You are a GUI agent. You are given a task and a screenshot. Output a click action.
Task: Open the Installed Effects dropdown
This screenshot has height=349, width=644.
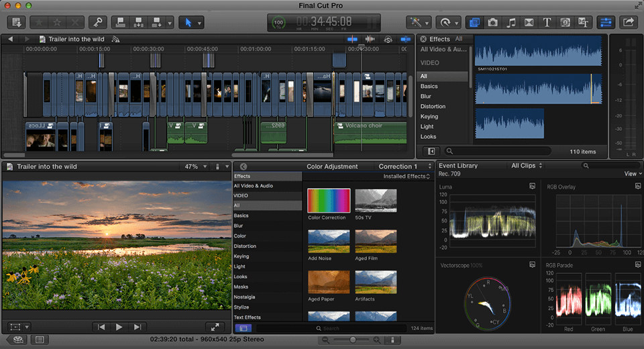(x=407, y=176)
